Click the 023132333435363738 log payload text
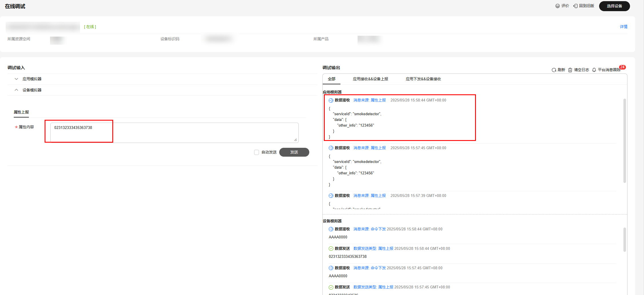 pyautogui.click(x=348, y=256)
